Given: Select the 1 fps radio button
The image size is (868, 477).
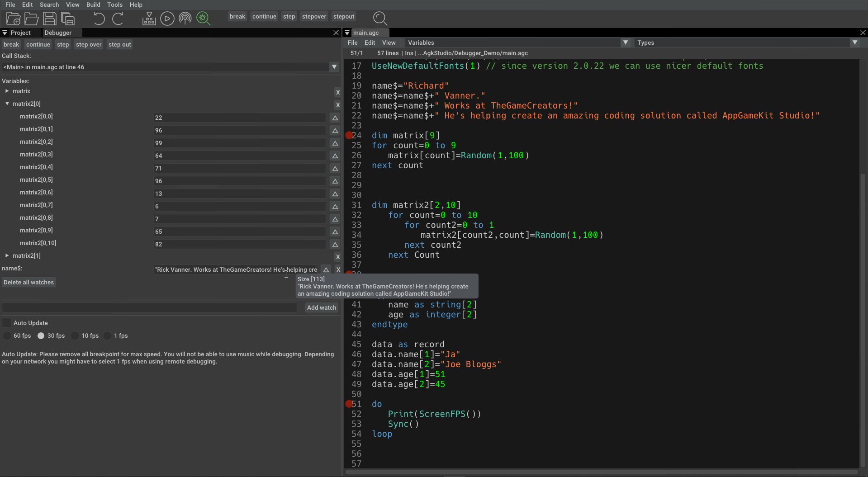Looking at the screenshot, I should point(107,336).
